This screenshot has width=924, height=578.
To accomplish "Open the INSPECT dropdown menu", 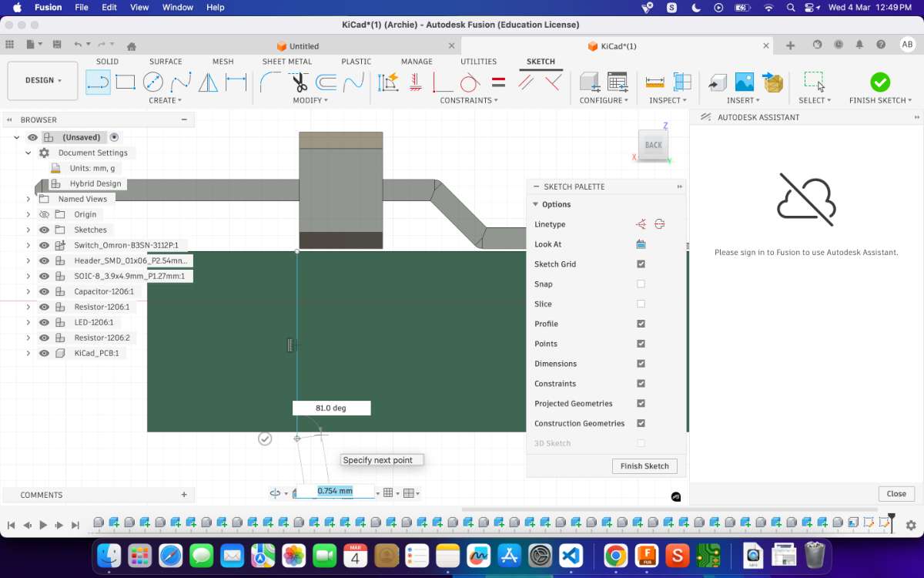I will (x=668, y=100).
